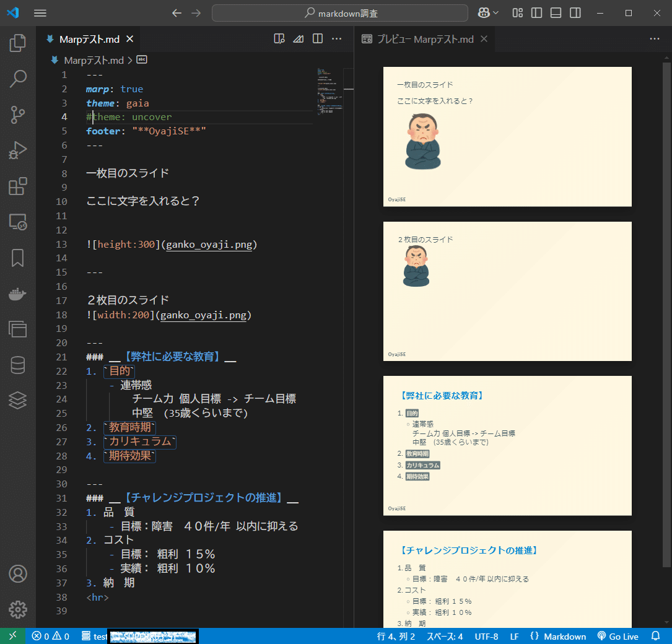Click the Marp icon in the editor toolbar
Viewport: 672px width, 644px height.
[298, 38]
